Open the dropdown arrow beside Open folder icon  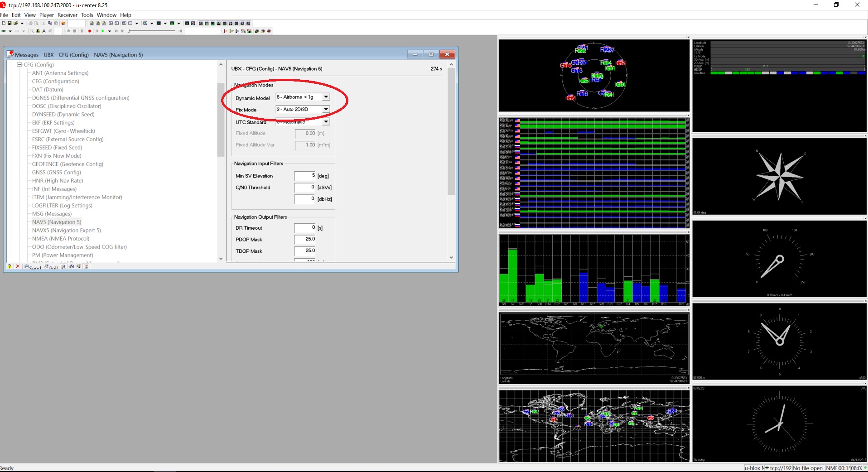pos(22,23)
